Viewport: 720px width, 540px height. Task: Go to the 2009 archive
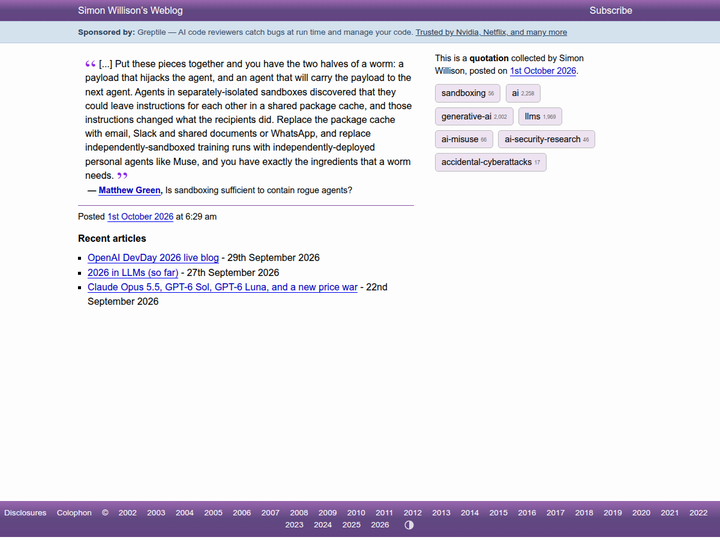click(x=327, y=513)
